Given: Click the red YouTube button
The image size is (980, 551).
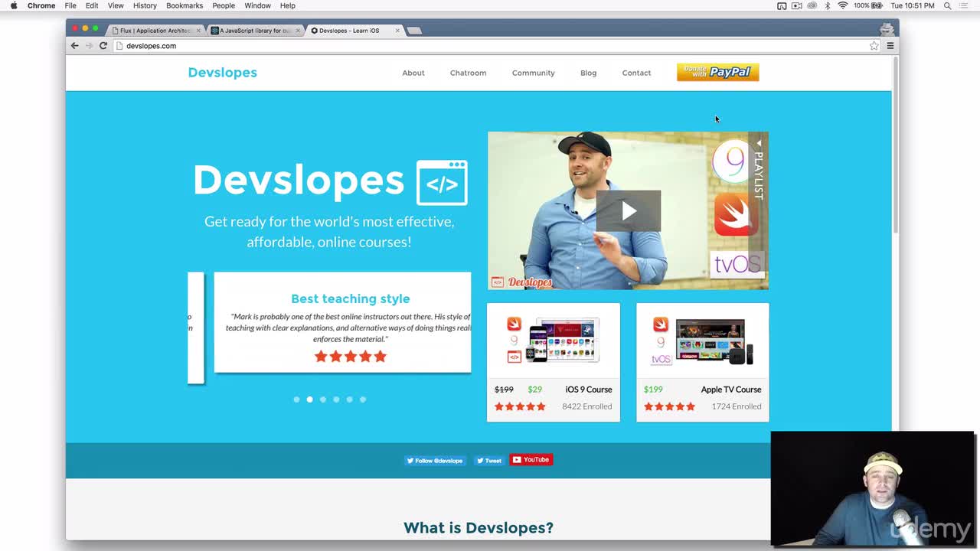Looking at the screenshot, I should 531,460.
